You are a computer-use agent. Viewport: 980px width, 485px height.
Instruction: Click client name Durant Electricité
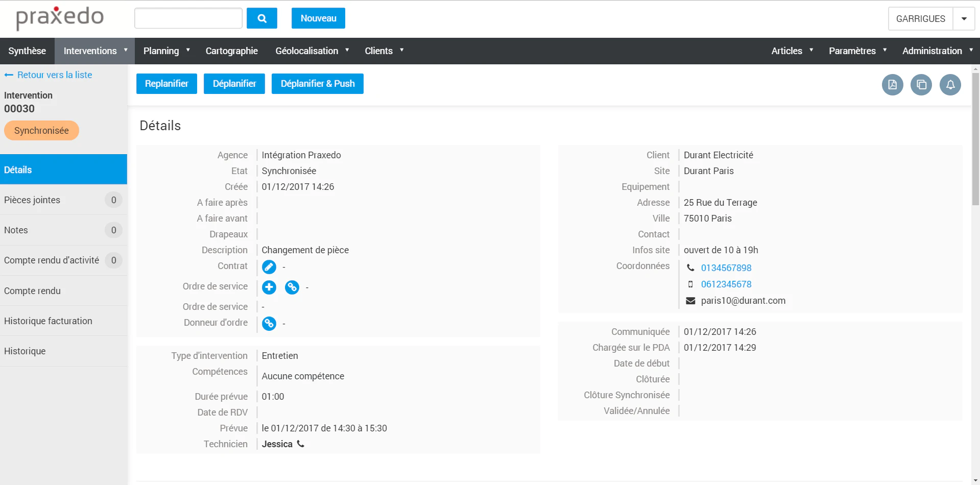click(x=718, y=155)
